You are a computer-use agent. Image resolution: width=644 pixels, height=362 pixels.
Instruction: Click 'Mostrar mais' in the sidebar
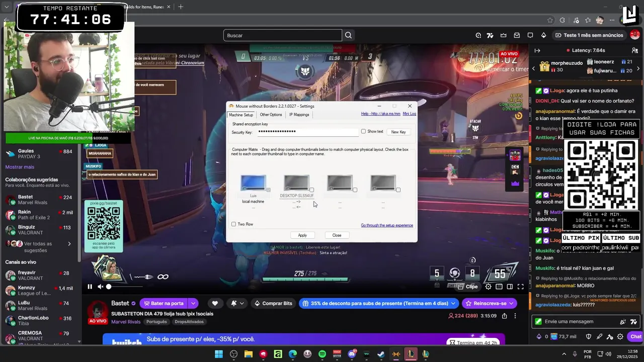(20, 167)
